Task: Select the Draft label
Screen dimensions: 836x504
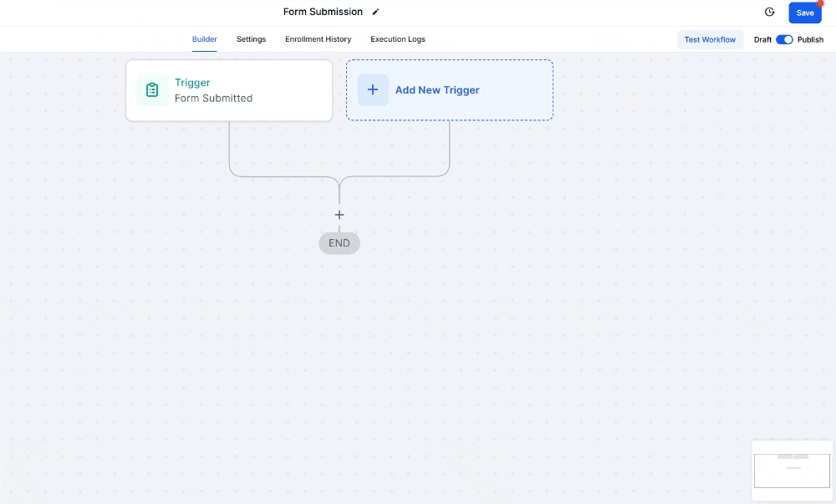Action: coord(762,39)
